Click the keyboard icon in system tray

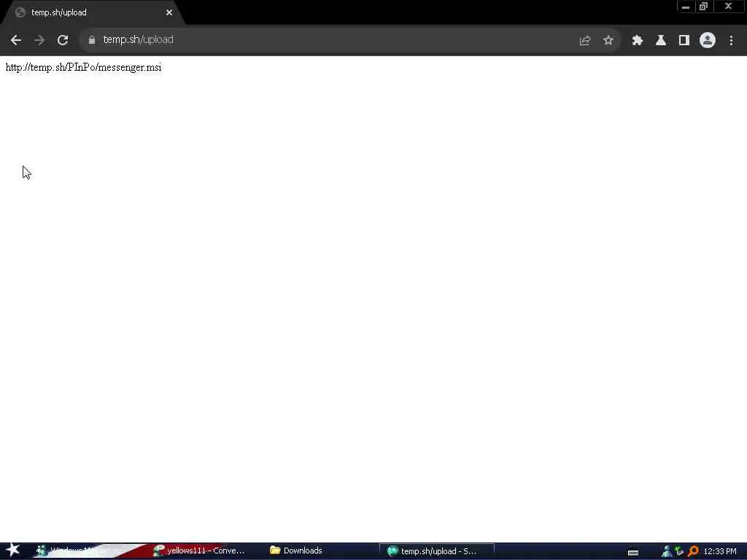(633, 552)
